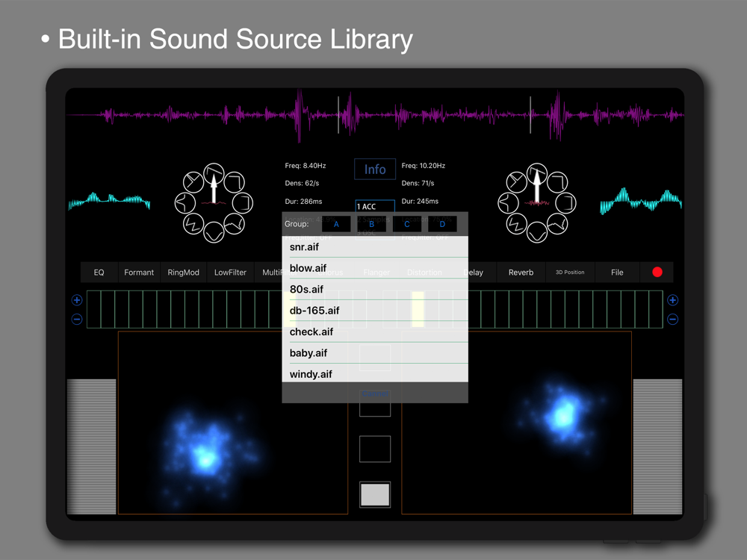The height and width of the screenshot is (560, 747).
Task: Select the V-shaped envelope on left wheel
Action: pos(214,233)
